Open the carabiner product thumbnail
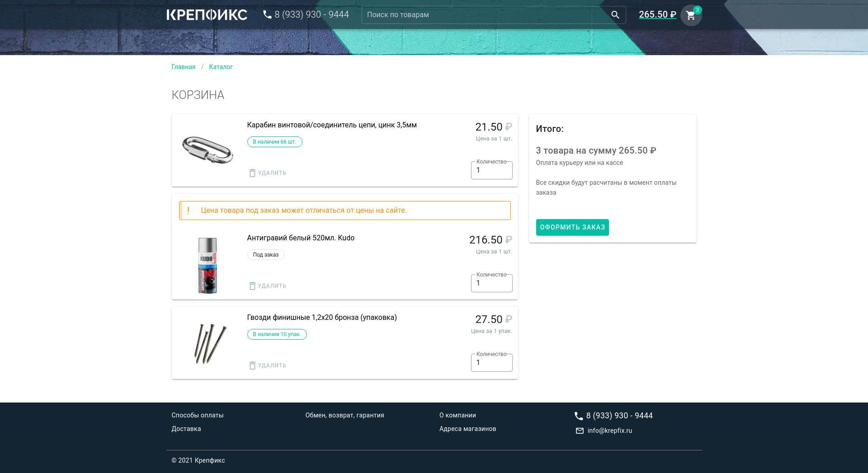Screen dimensions: 868x473 click(208, 150)
